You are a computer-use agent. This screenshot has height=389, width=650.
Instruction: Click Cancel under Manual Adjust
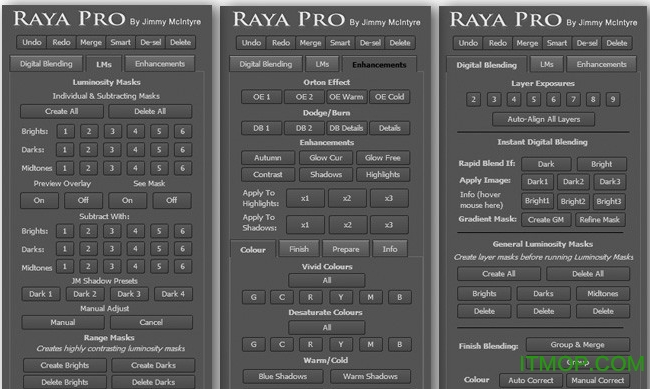coord(151,322)
